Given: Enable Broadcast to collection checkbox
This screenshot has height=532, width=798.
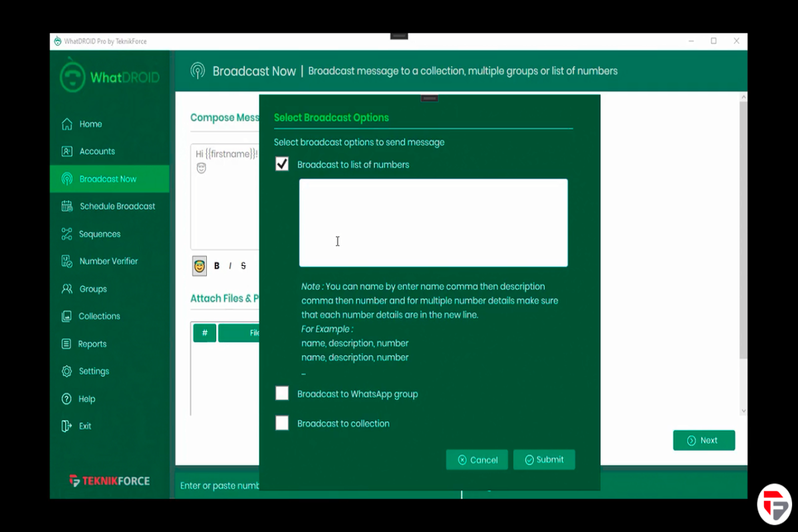Looking at the screenshot, I should click(282, 423).
